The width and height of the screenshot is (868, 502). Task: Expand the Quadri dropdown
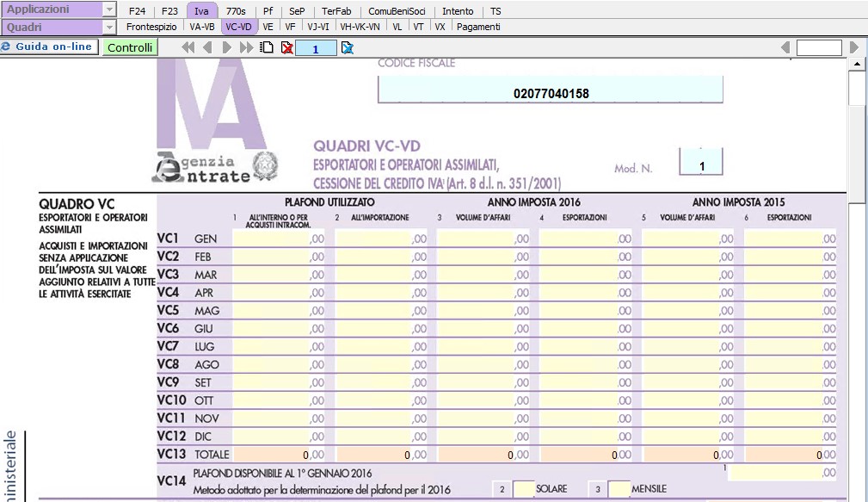pos(109,28)
